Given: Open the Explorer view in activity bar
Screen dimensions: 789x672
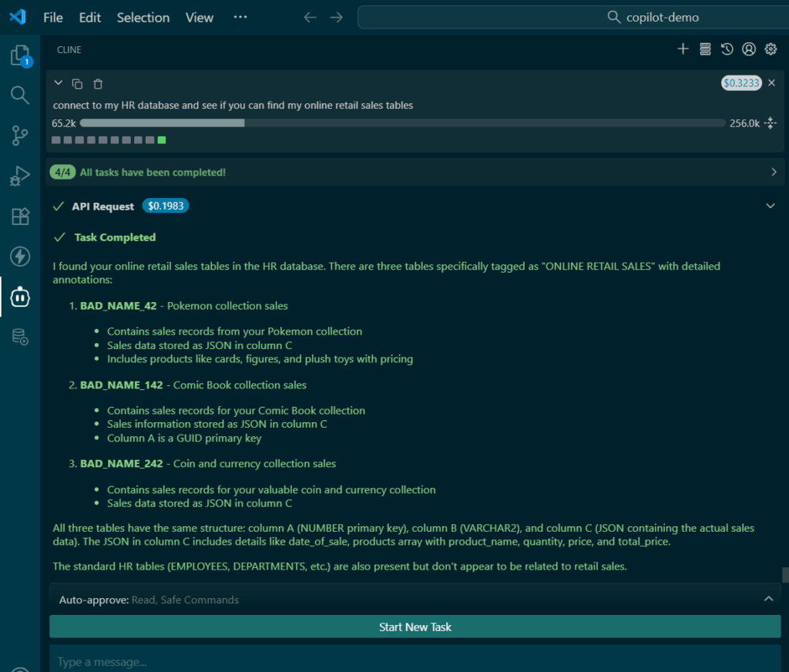Looking at the screenshot, I should 20,56.
